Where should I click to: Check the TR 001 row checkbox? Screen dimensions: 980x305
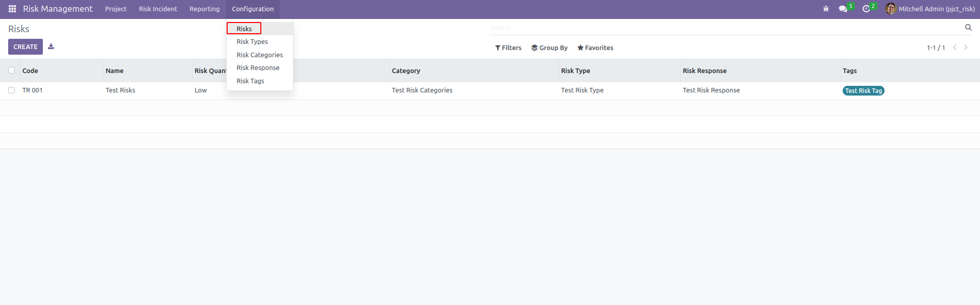point(11,90)
